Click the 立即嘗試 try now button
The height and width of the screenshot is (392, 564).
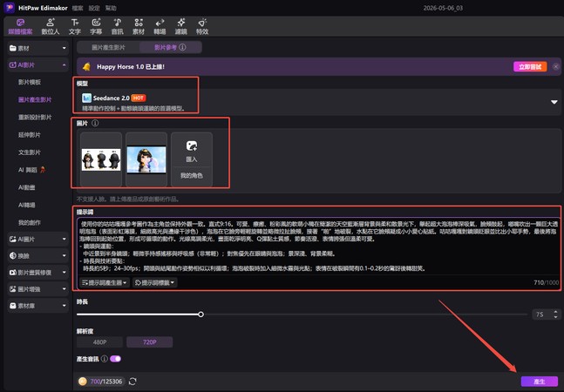click(530, 66)
